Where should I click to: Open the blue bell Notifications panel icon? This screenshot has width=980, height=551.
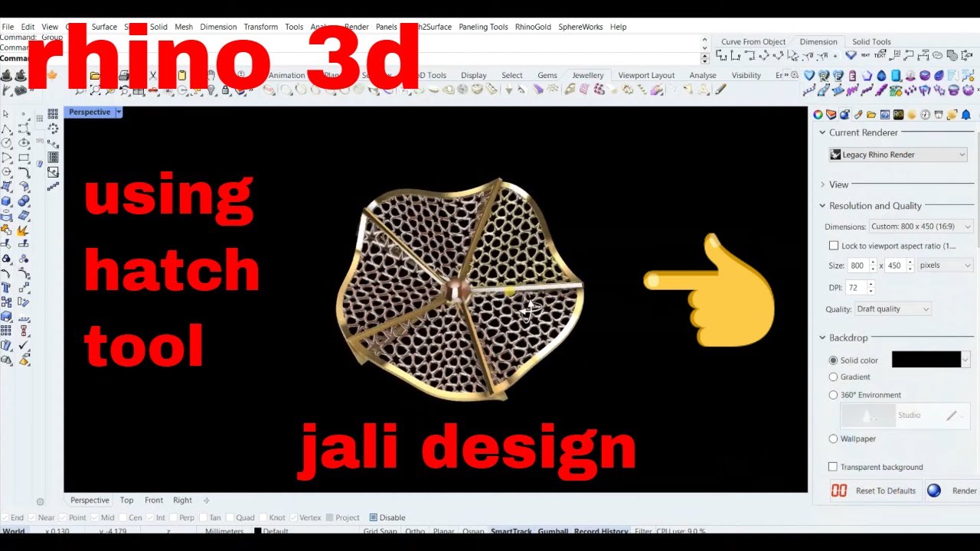click(966, 115)
